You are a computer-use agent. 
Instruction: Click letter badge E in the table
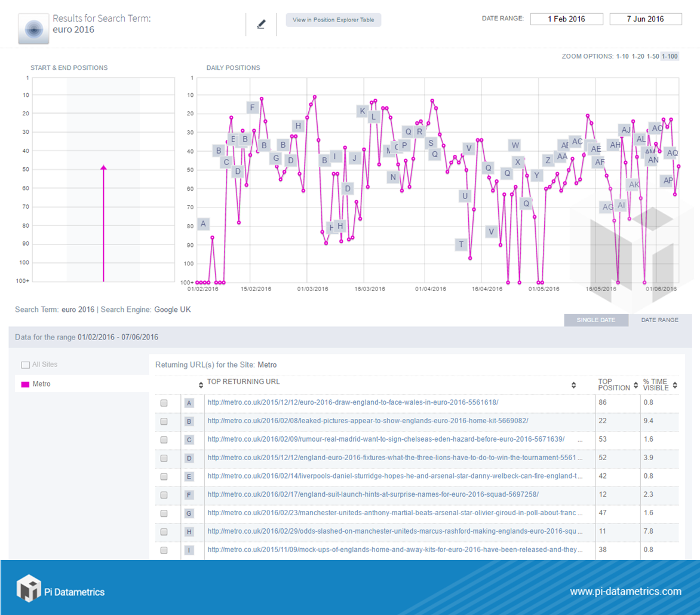coord(189,476)
